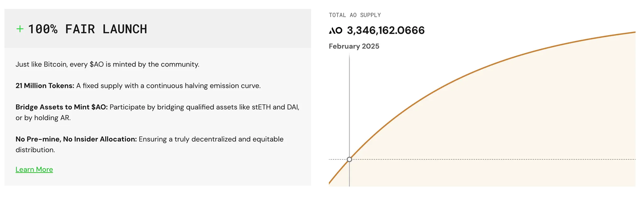The height and width of the screenshot is (197, 644).
Task: Open the Learn More link
Action: pyautogui.click(x=34, y=170)
